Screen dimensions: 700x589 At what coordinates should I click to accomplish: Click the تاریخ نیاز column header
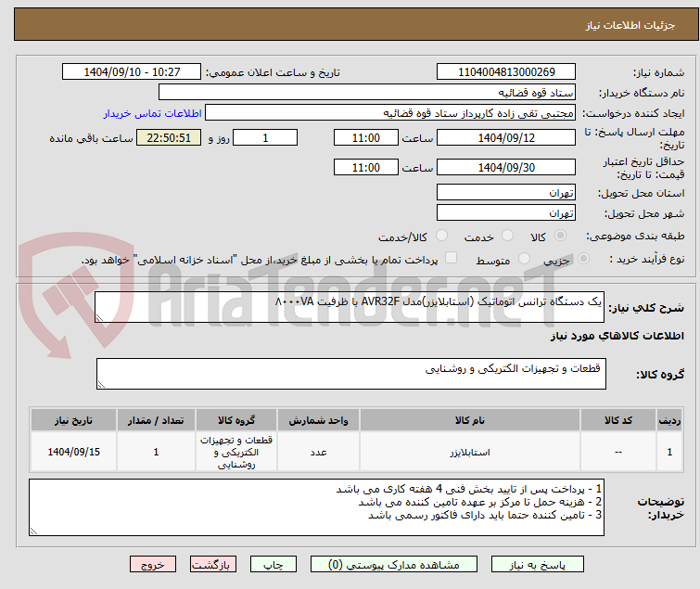73,420
